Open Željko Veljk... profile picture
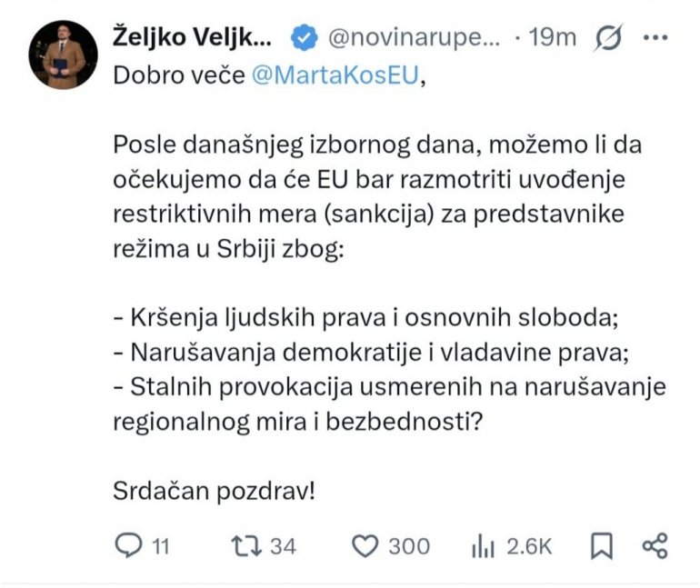 click(63, 55)
